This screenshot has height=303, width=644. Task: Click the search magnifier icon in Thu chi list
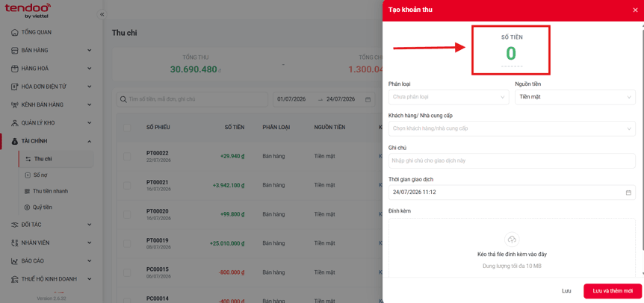click(x=123, y=99)
